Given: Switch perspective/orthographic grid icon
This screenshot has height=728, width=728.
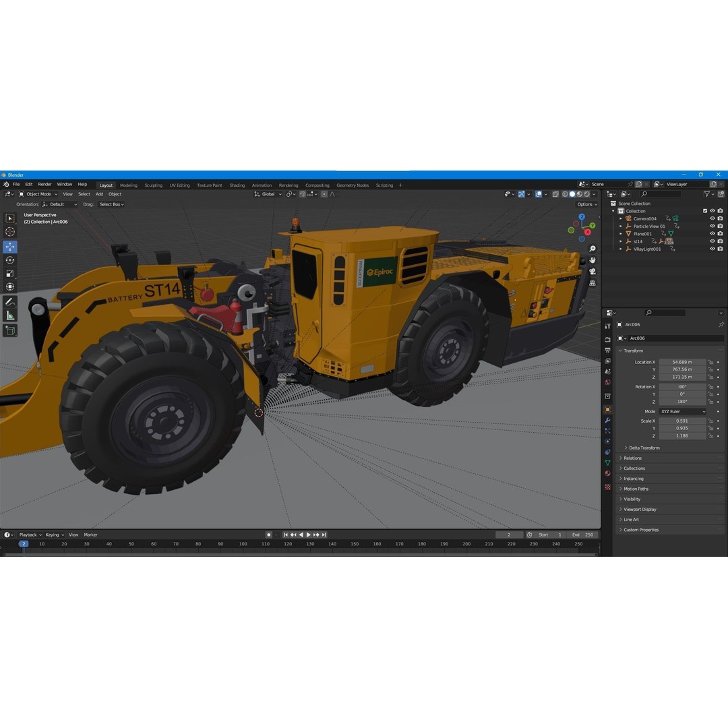Looking at the screenshot, I should [x=593, y=282].
